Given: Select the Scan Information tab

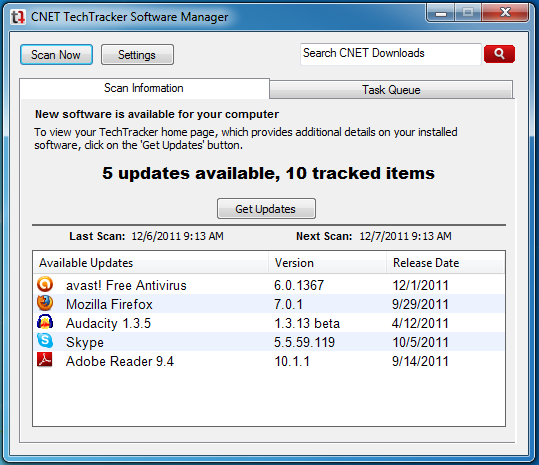Looking at the screenshot, I should (144, 88).
